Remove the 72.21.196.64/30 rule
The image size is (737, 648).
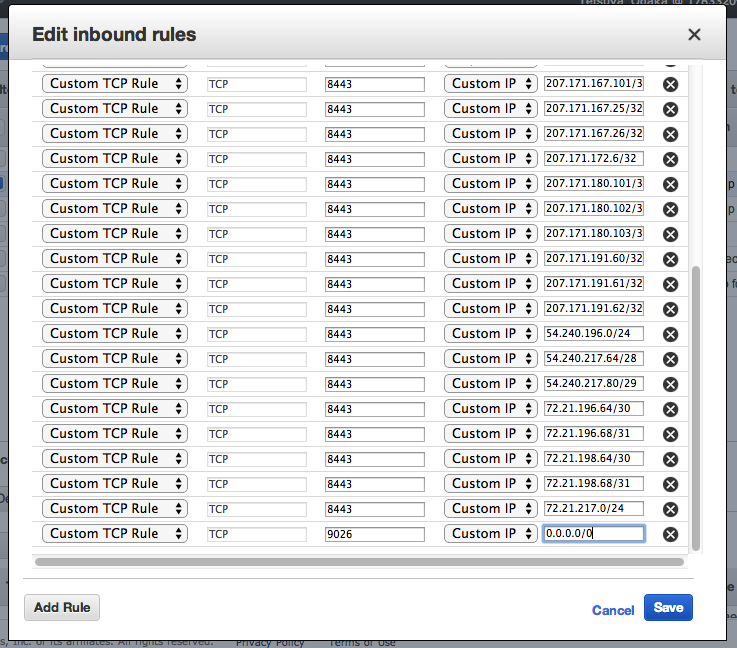[670, 409]
